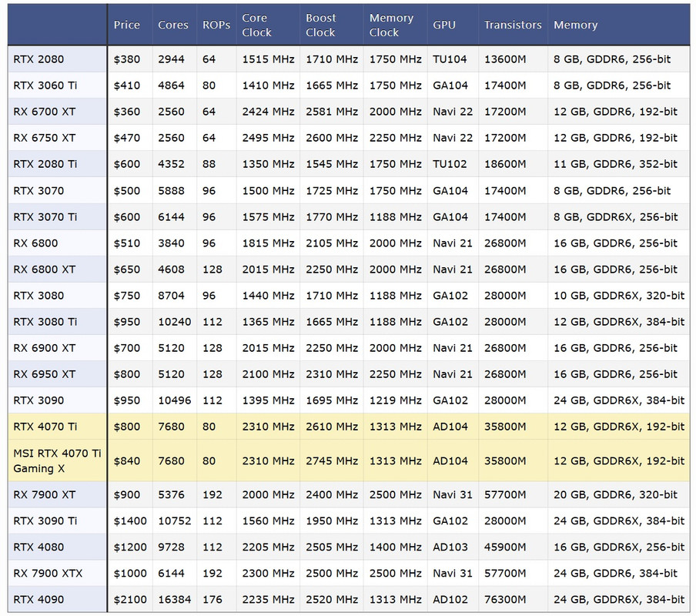Click the 2495 MHz core clock cell

(x=268, y=138)
